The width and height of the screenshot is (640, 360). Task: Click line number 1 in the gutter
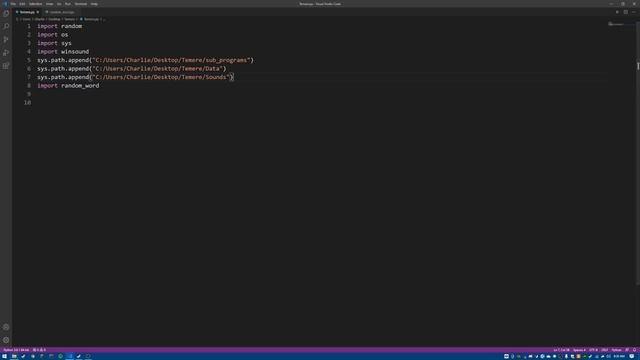coord(29,26)
